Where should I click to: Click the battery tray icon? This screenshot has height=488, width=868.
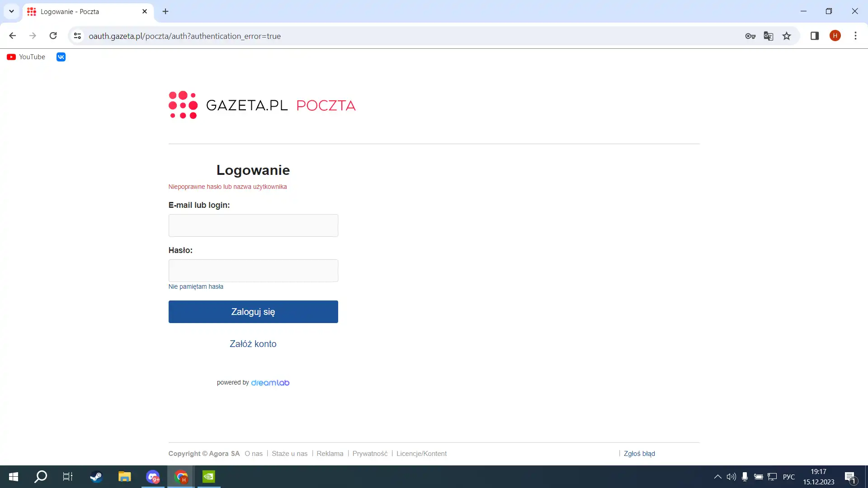759,477
